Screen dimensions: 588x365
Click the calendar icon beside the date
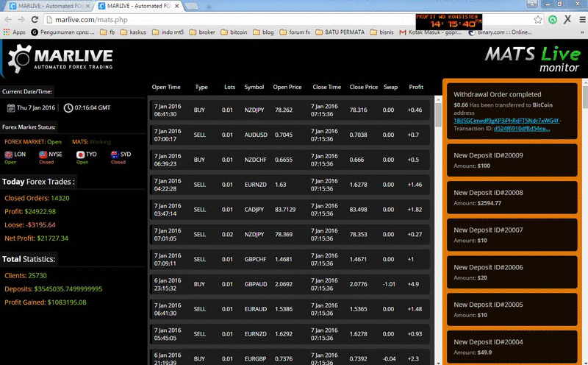[11, 108]
